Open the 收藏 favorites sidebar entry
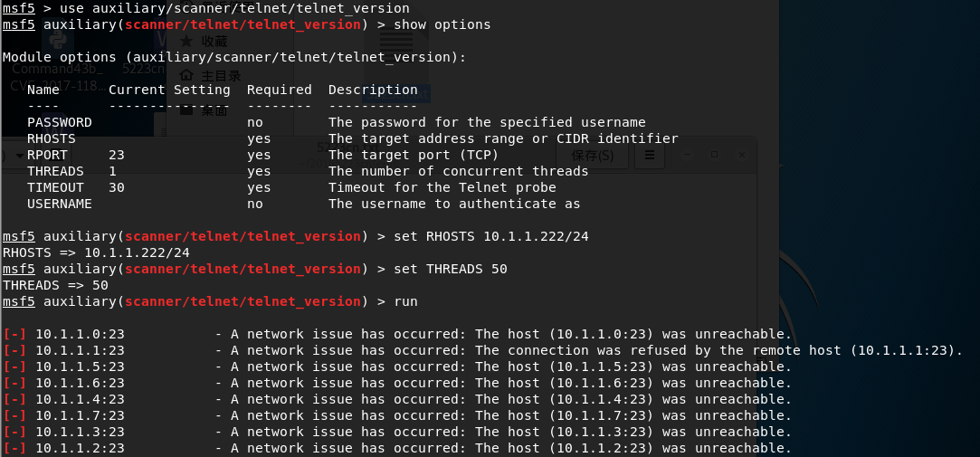 tap(214, 42)
